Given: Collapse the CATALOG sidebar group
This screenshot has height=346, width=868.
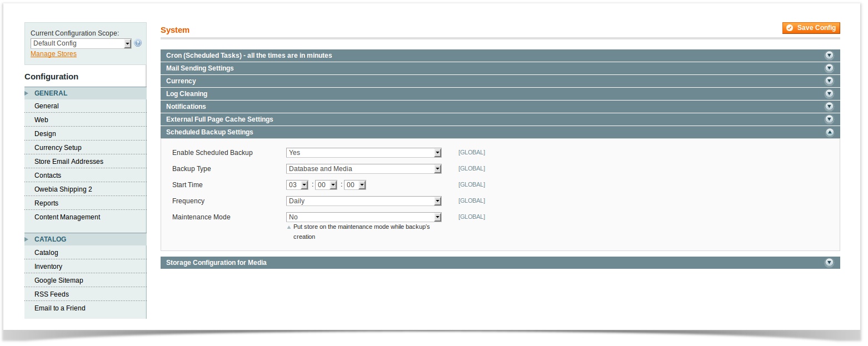Looking at the screenshot, I should (x=50, y=239).
